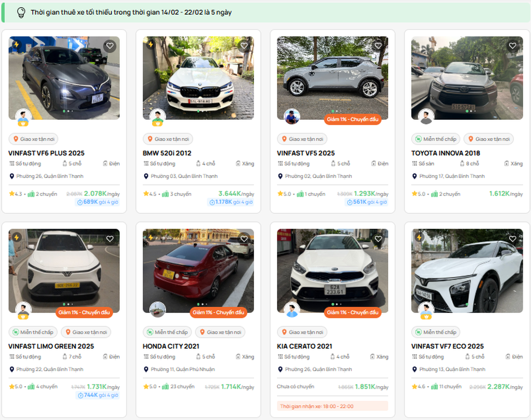
Task: Toggle heart on BMW 520i 2012 card
Action: point(244,46)
